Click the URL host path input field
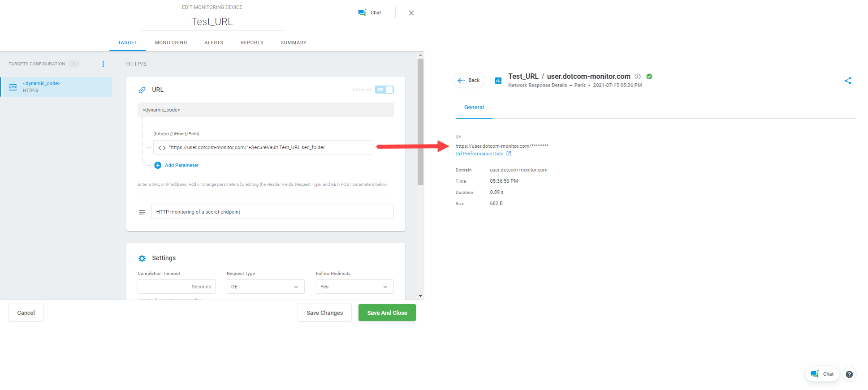 pyautogui.click(x=263, y=147)
